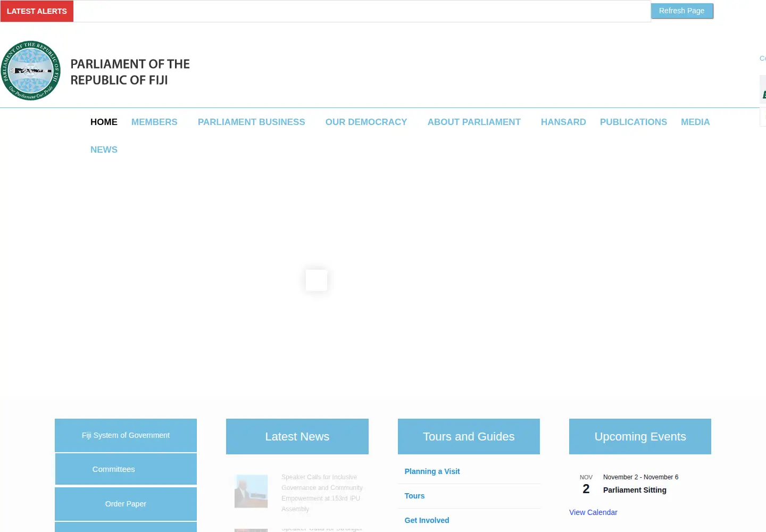
Task: Open the ABOUT PARLIAMENT menu
Action: (474, 122)
